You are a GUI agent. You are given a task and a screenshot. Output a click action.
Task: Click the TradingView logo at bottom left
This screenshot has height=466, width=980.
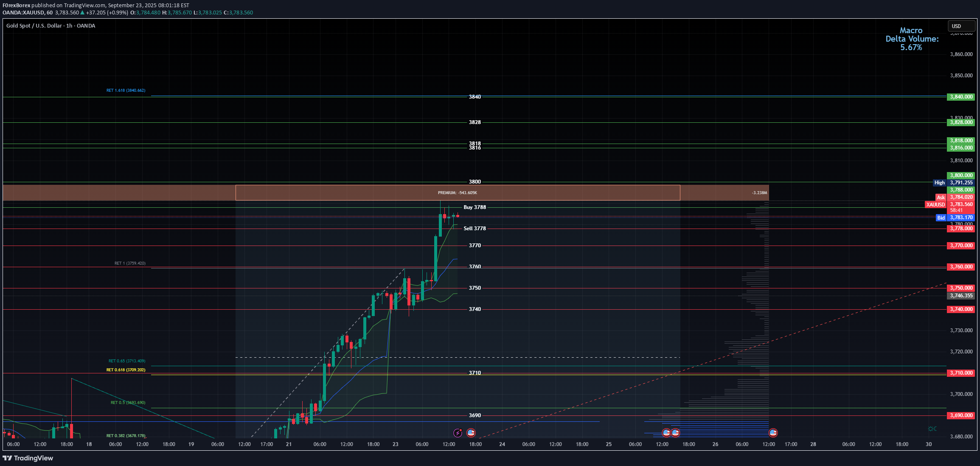[x=28, y=458]
